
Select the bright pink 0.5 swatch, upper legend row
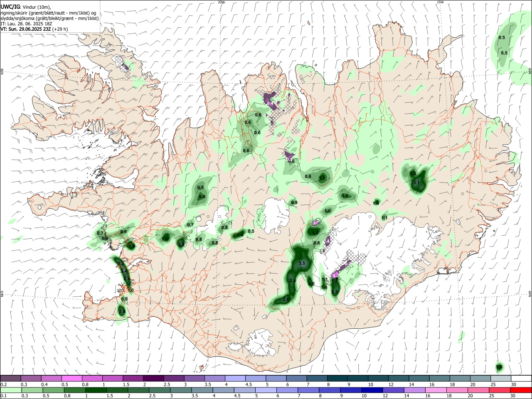[72, 378]
